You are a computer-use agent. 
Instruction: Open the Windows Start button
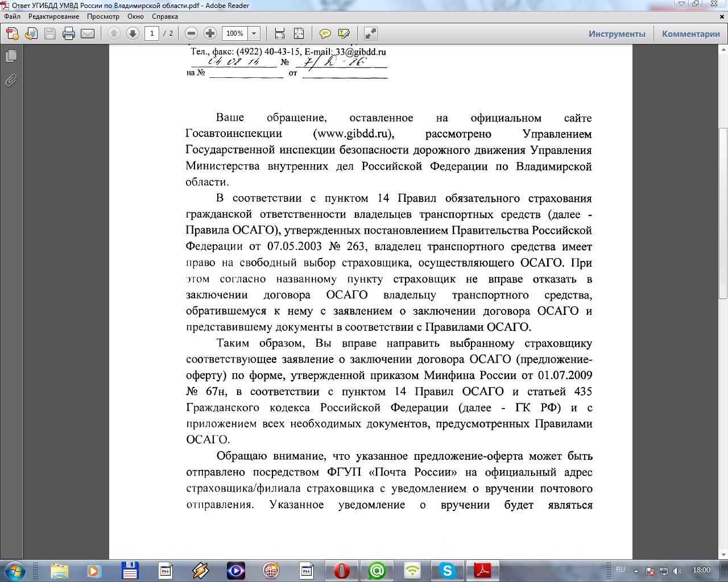click(14, 570)
